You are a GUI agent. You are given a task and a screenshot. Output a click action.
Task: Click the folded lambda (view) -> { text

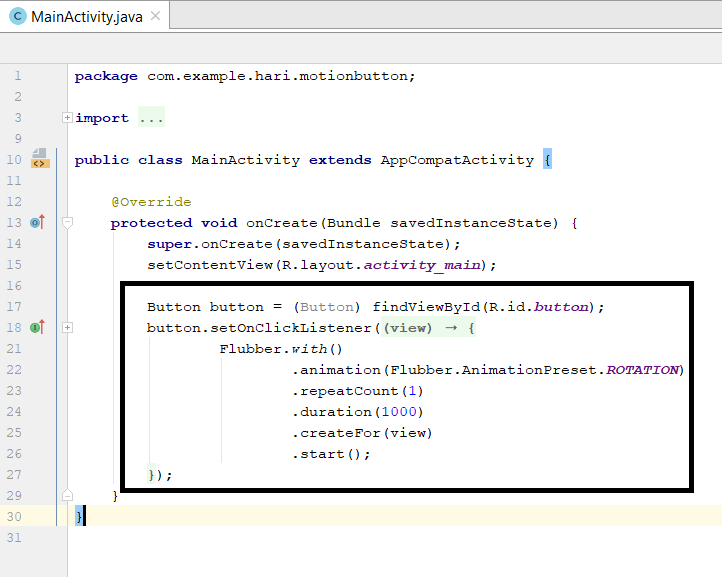pyautogui.click(x=428, y=328)
